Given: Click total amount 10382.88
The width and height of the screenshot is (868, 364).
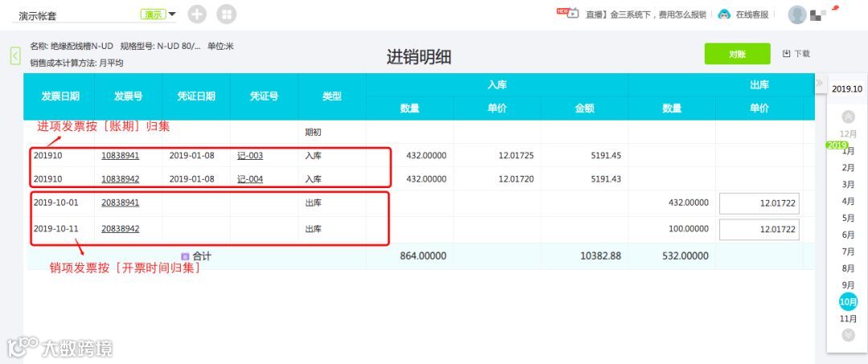Looking at the screenshot, I should (600, 256).
